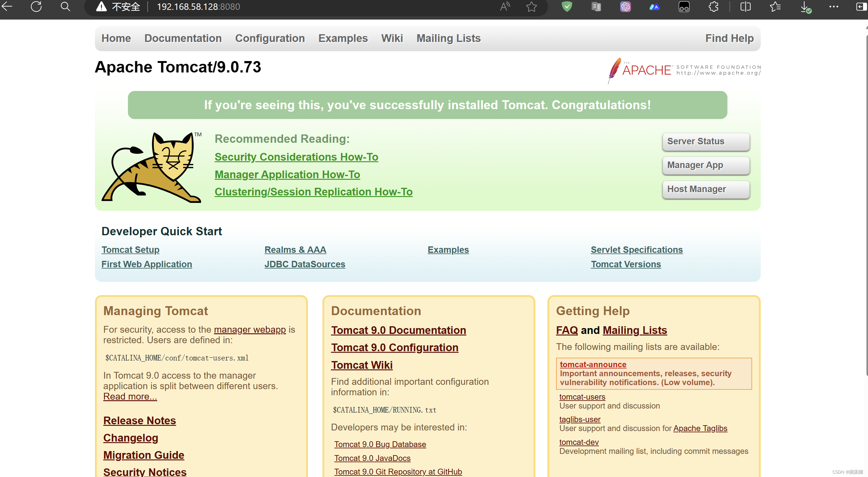Click the sidebar toggle icon at the toolbar end

861,6
